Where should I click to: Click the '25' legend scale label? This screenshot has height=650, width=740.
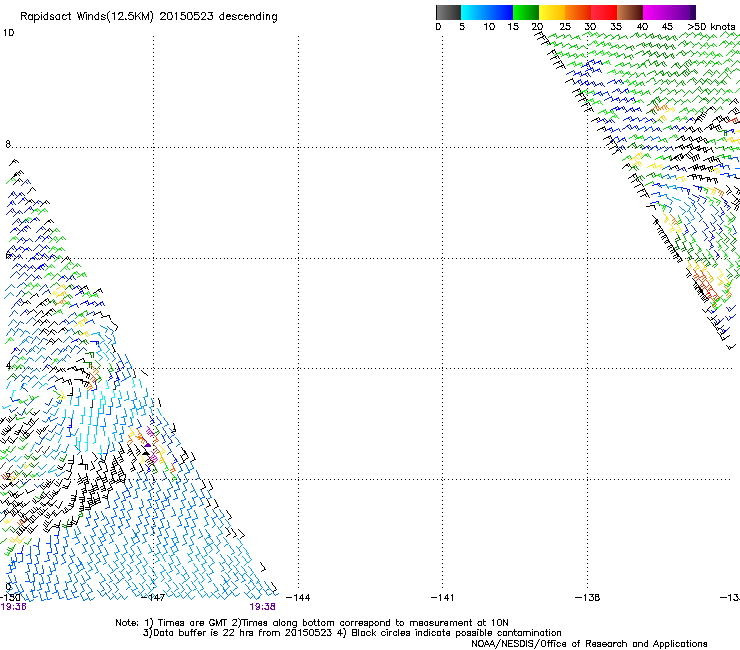(565, 27)
